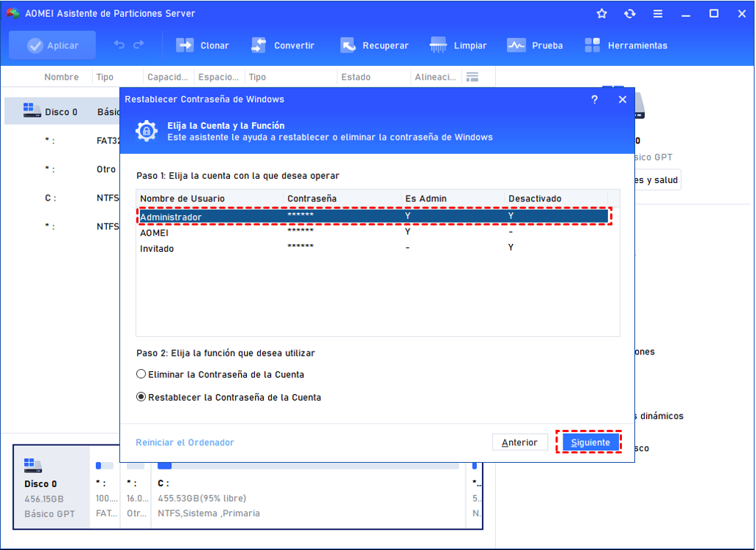This screenshot has height=550, width=756.
Task: Go back with the Anterior button
Action: coord(520,442)
